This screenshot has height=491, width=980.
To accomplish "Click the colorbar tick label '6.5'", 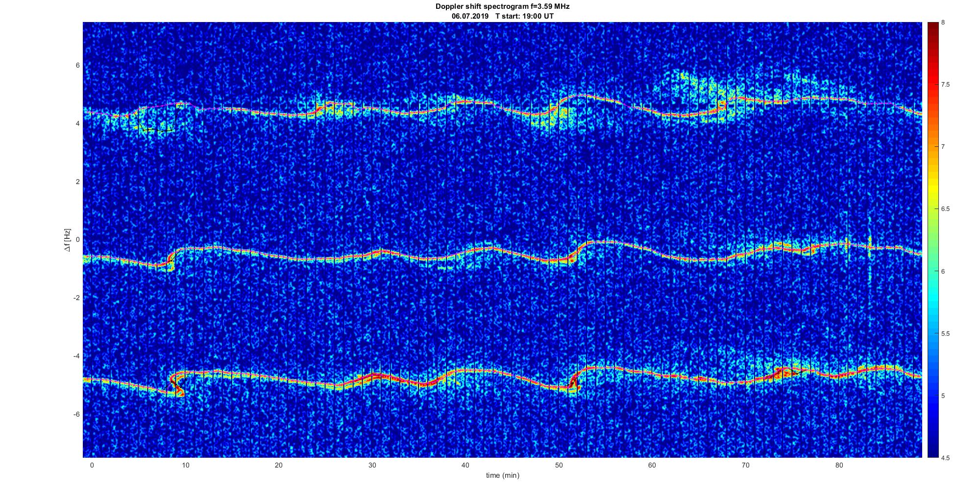I will click(945, 209).
